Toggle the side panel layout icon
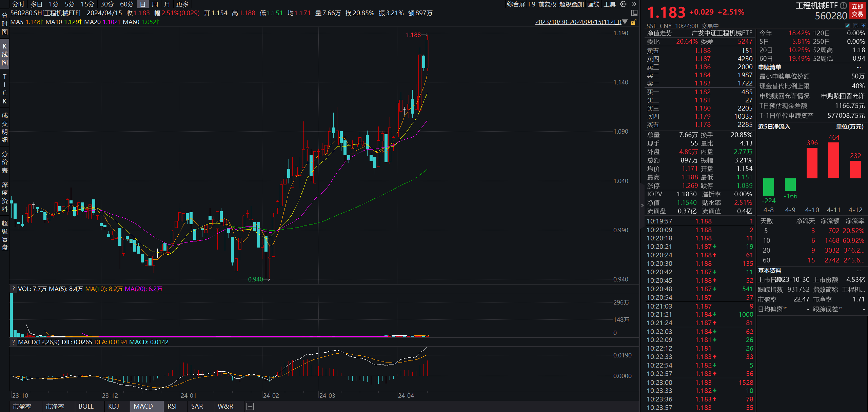 pyautogui.click(x=634, y=13)
